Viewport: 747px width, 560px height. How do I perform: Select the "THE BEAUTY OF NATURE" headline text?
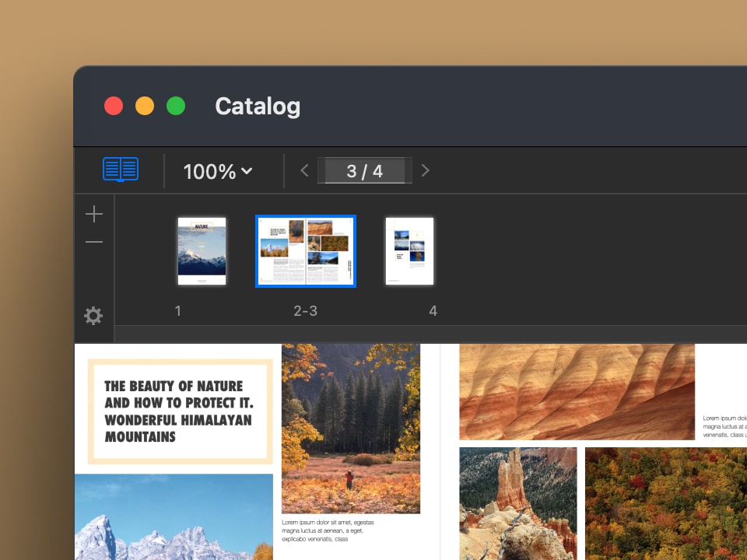[x=179, y=411]
